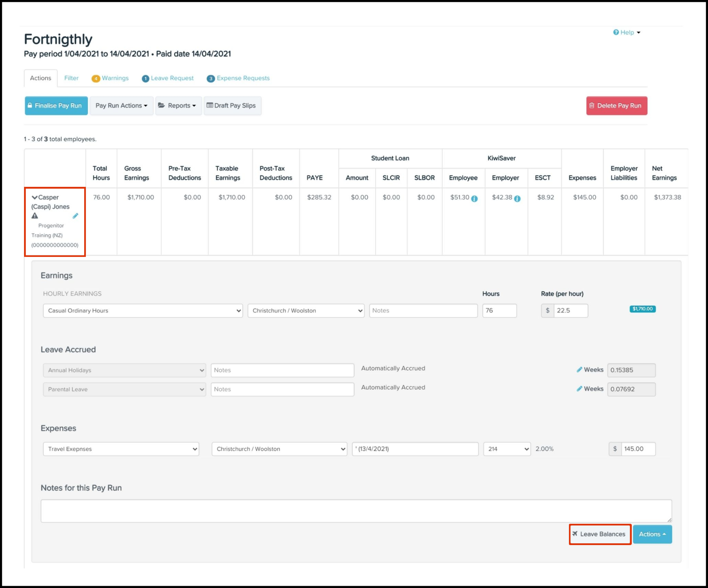Open the Pay Run Actions dropdown menu
708x588 pixels.
(121, 106)
